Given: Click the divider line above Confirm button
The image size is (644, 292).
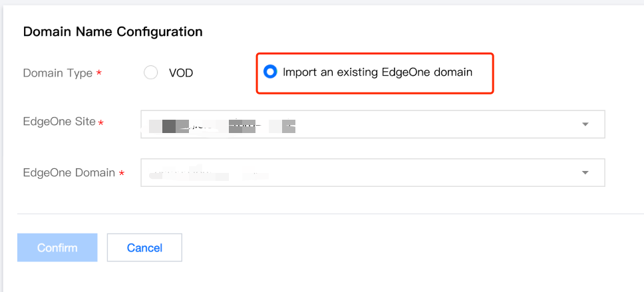Looking at the screenshot, I should click(x=322, y=214).
